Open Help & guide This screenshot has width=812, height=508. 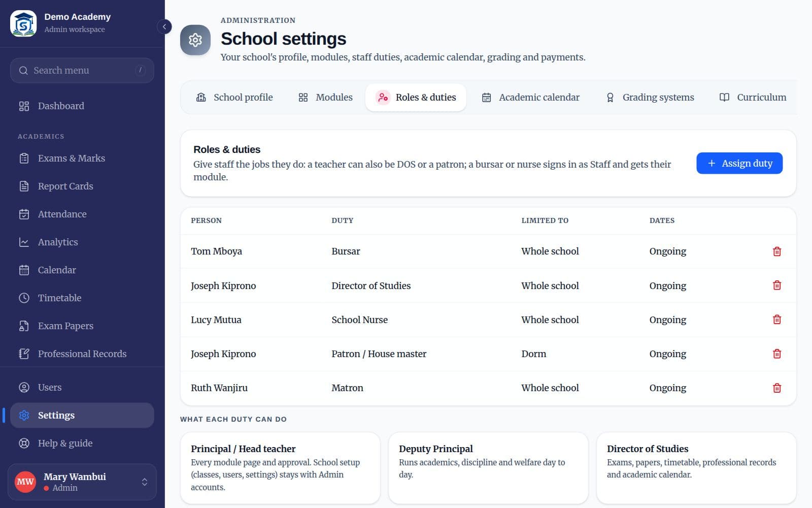(x=82, y=443)
